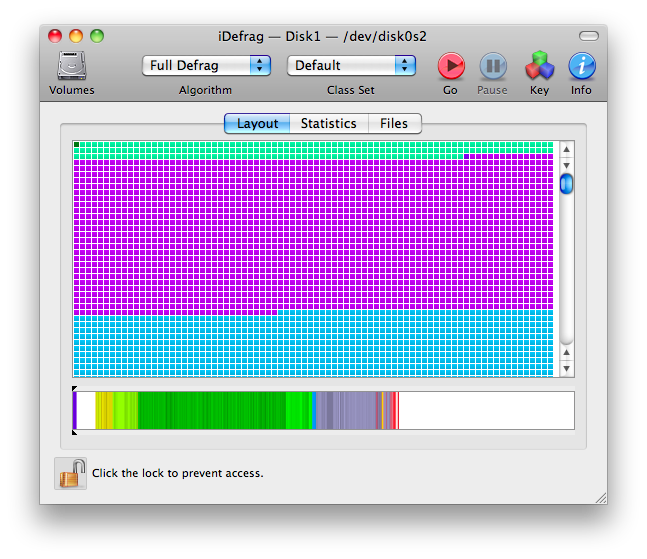Start defragmentation with the Go button
647x559 pixels.
451,66
